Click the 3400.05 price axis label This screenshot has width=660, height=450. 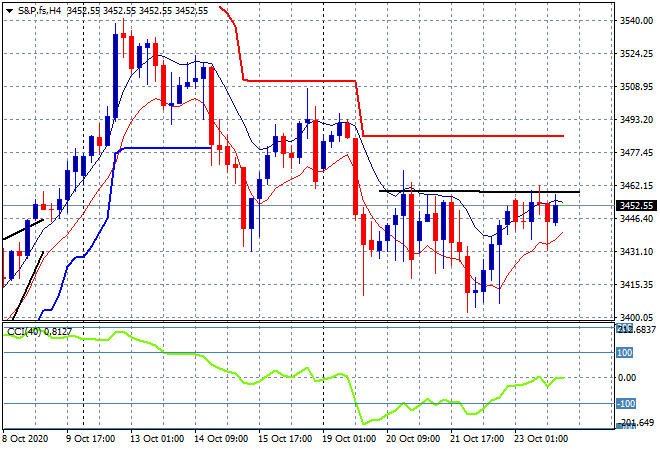click(x=636, y=317)
